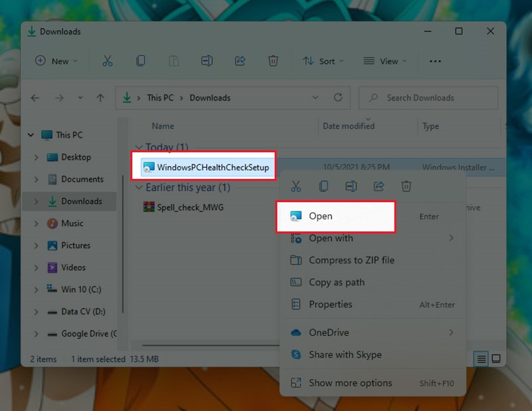Collapse the This PC tree node

pyautogui.click(x=31, y=135)
